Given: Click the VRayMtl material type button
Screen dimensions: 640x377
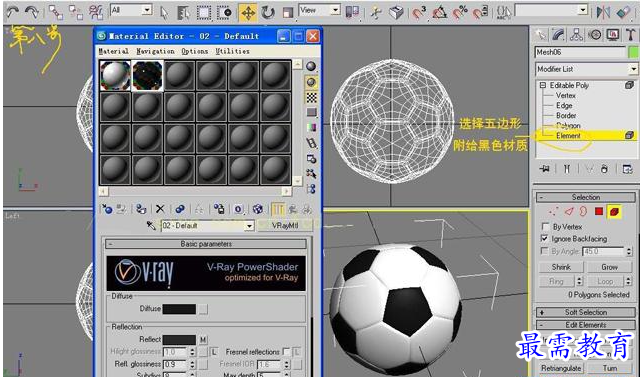Looking at the screenshot, I should [x=284, y=226].
